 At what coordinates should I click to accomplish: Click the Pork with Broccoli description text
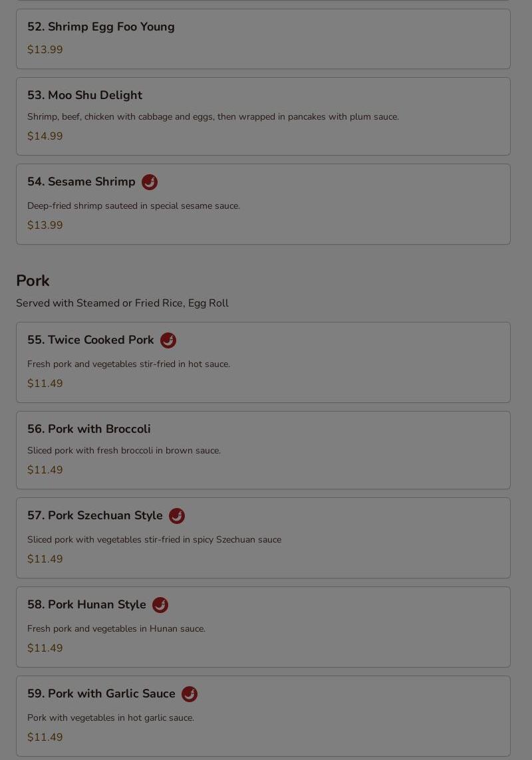124,451
